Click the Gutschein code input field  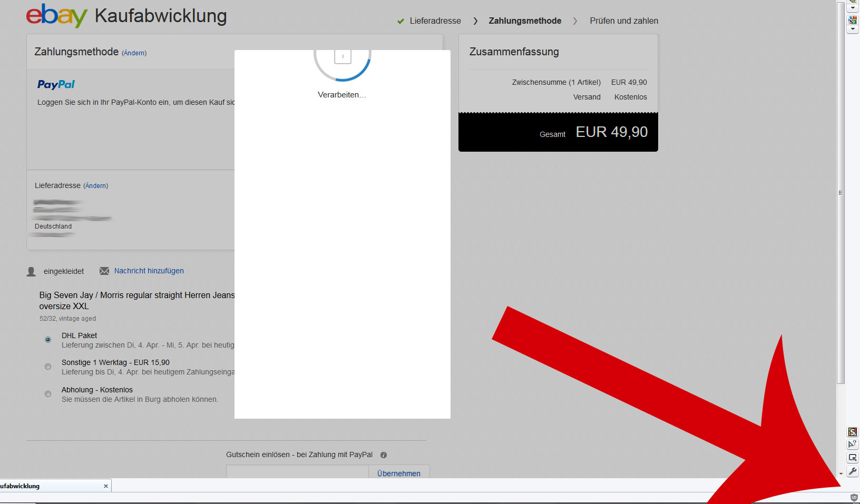coord(297,472)
